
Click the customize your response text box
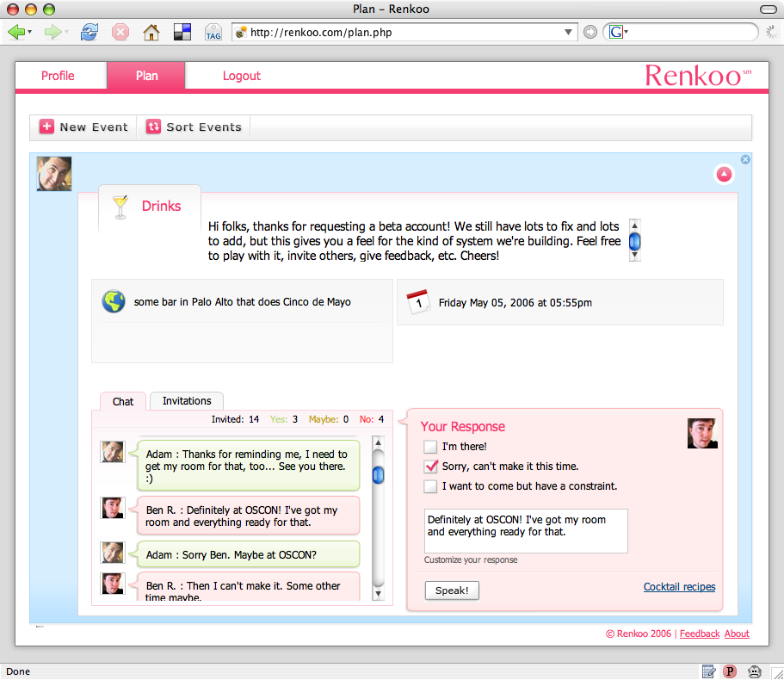point(526,531)
